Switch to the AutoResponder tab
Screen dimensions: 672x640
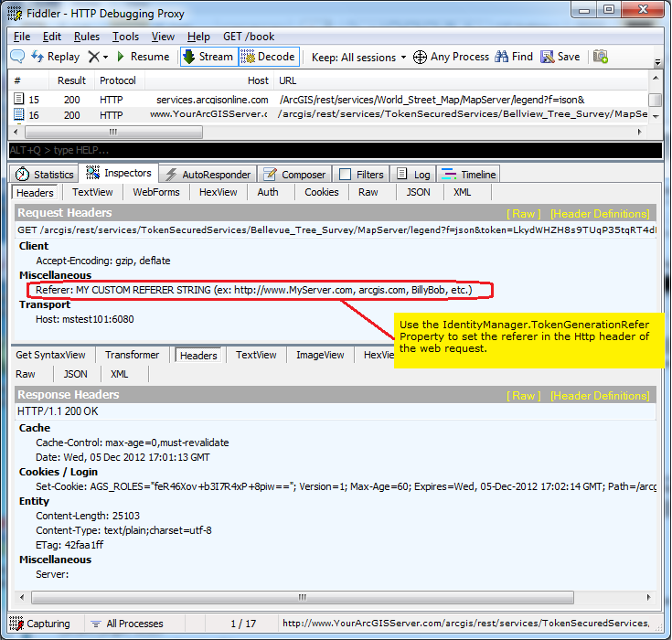tap(208, 174)
